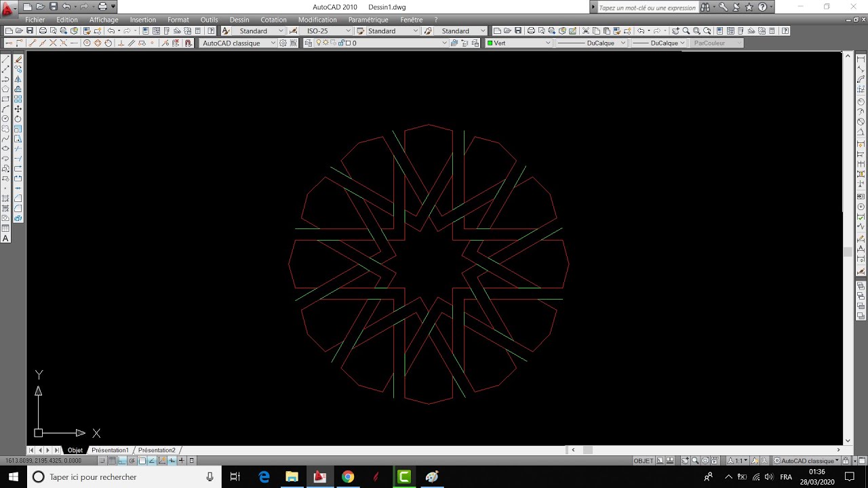The height and width of the screenshot is (488, 868).
Task: Click the Windows taskbar search box
Action: (123, 476)
